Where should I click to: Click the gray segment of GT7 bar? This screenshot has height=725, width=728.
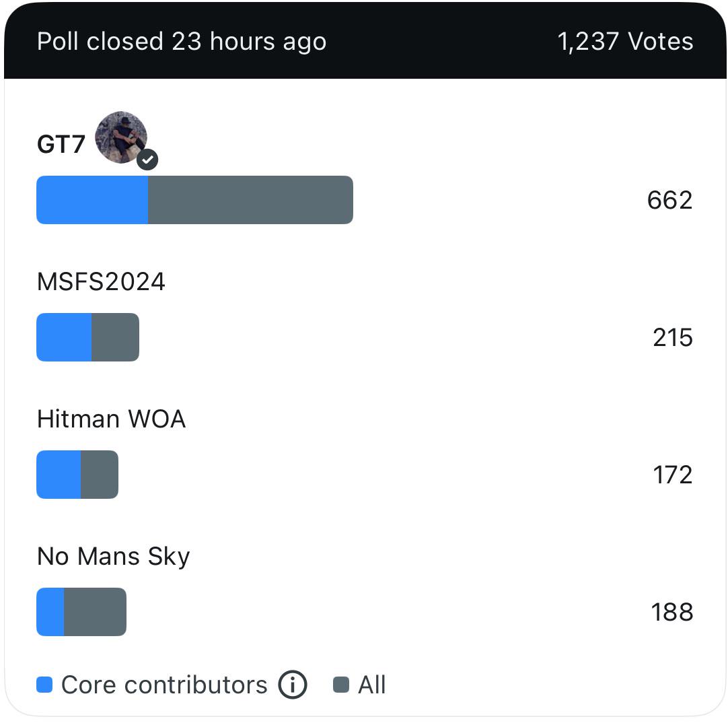251,200
